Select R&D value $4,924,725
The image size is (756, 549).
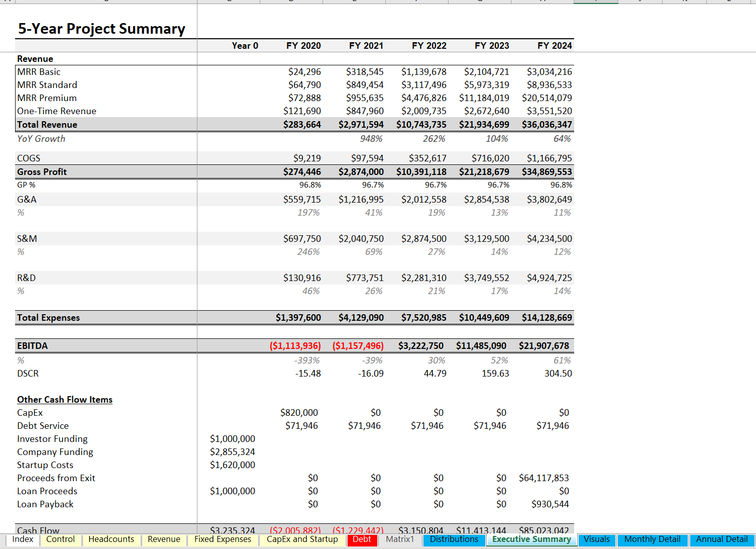coord(549,278)
